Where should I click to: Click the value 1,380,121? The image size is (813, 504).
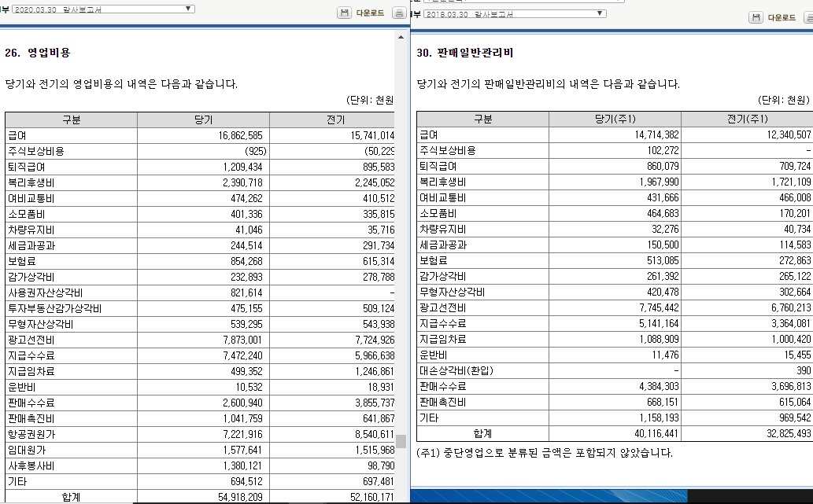(242, 465)
